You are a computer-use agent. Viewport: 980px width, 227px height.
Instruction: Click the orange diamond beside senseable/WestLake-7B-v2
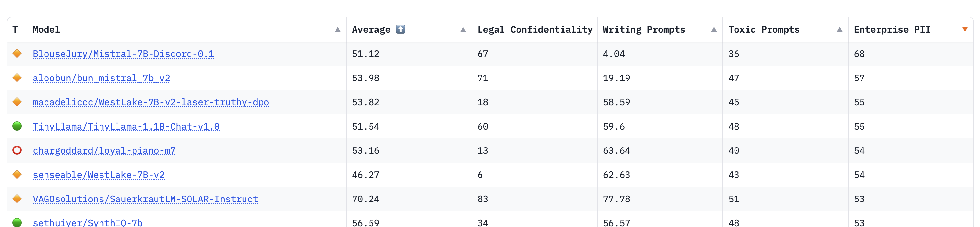pos(17,175)
